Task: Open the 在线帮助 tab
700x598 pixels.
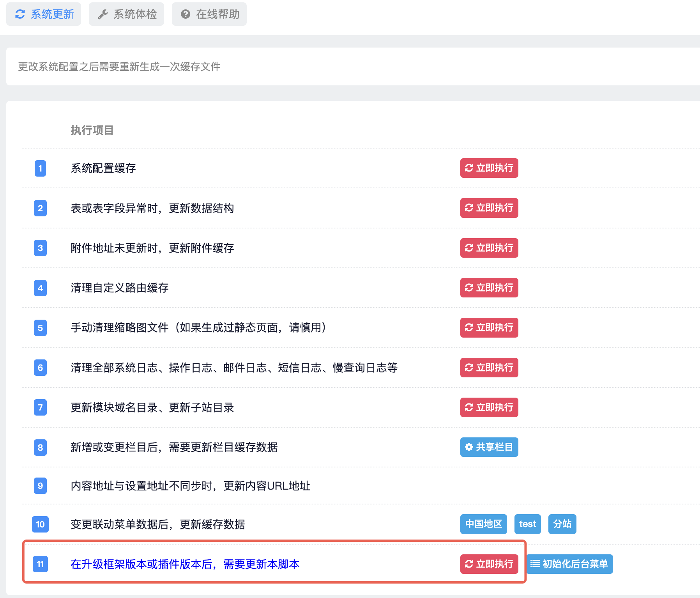Action: [x=209, y=14]
